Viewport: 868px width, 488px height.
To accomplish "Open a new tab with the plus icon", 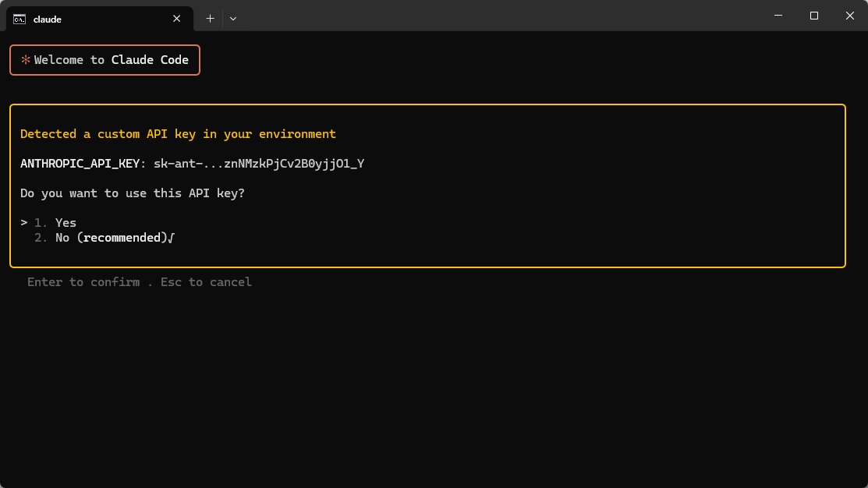I will tap(210, 19).
